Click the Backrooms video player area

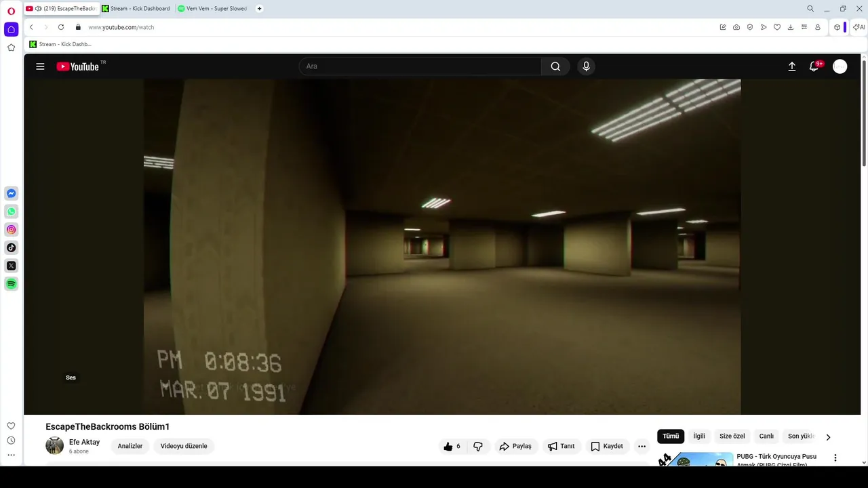pyautogui.click(x=442, y=247)
